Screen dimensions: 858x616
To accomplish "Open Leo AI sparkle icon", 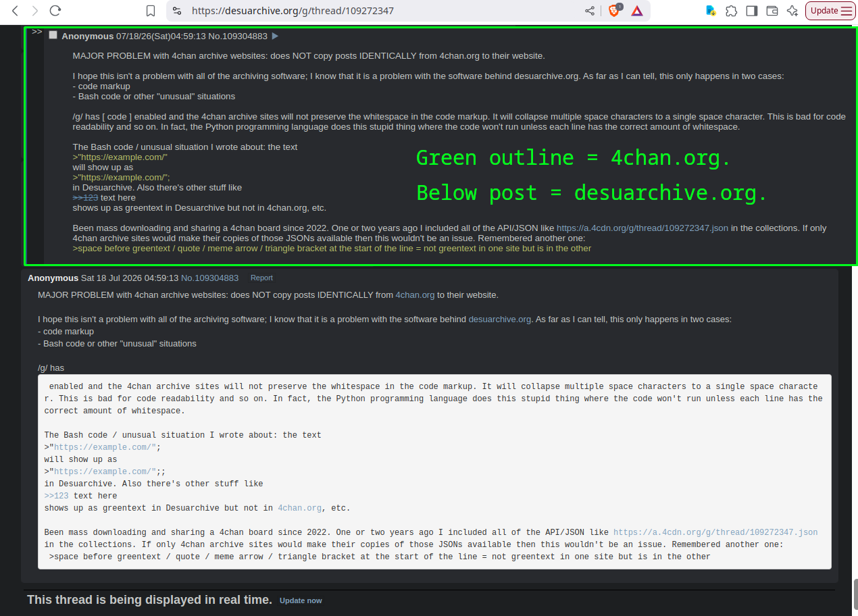I will click(792, 11).
